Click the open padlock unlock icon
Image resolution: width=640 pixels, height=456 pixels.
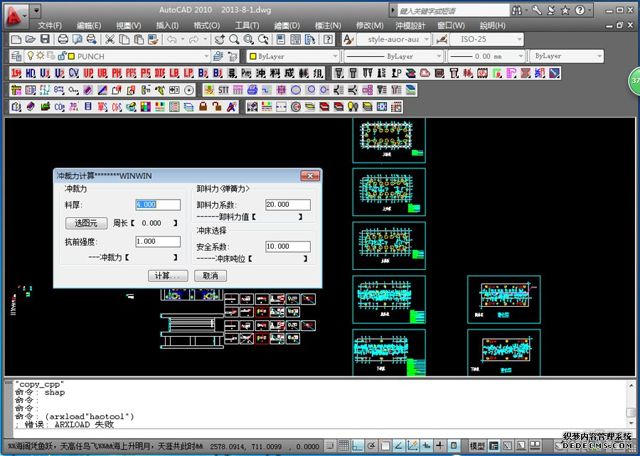click(x=217, y=107)
